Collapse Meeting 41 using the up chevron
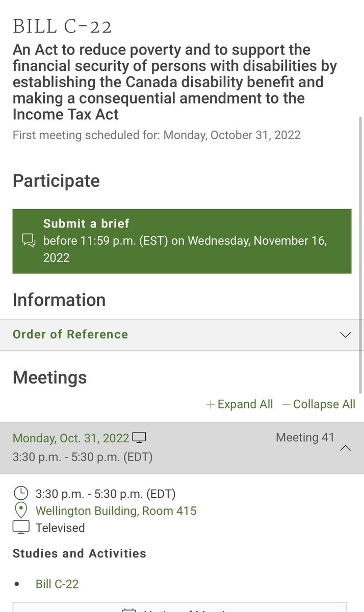The height and width of the screenshot is (612, 364). [345, 448]
